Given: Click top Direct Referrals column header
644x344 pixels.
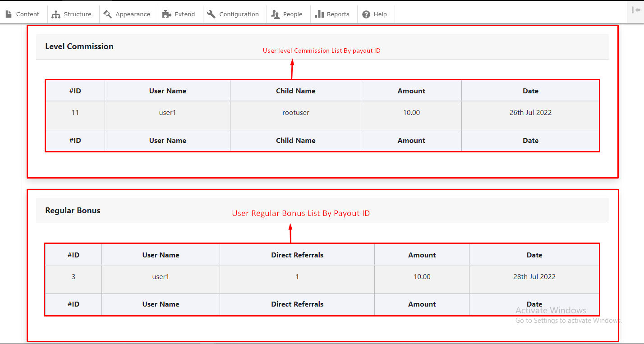Looking at the screenshot, I should [297, 255].
